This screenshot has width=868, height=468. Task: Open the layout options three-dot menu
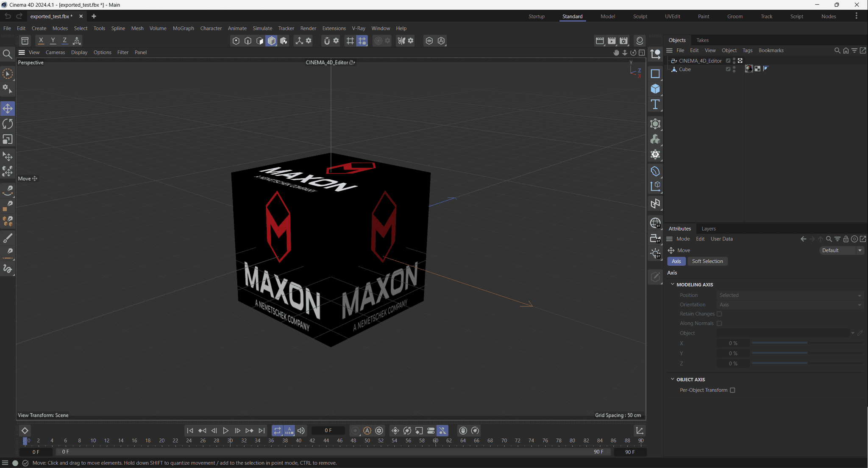click(856, 16)
